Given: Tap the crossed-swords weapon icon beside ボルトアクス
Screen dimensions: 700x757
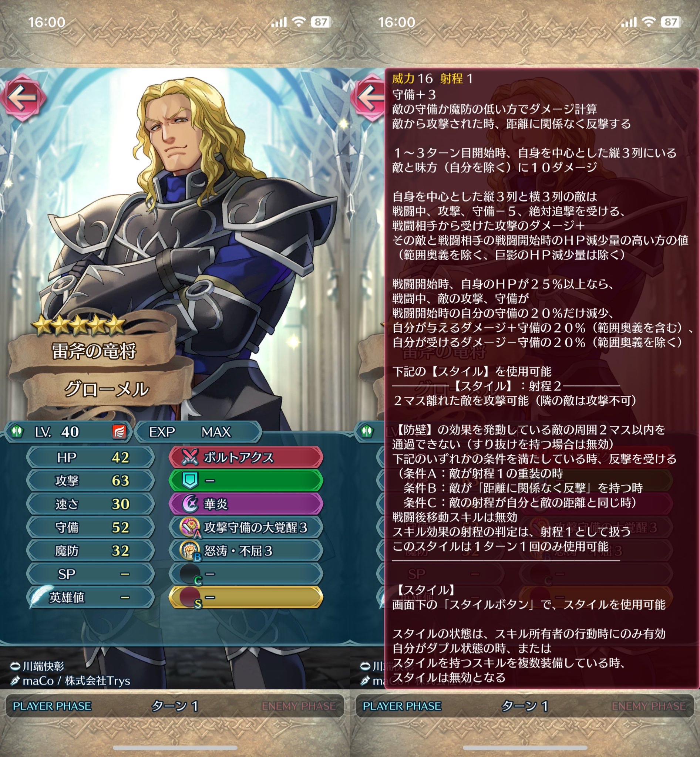Looking at the screenshot, I should pos(190,457).
